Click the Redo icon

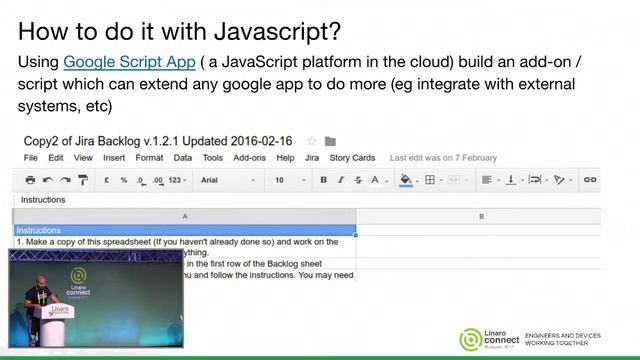pos(65,180)
